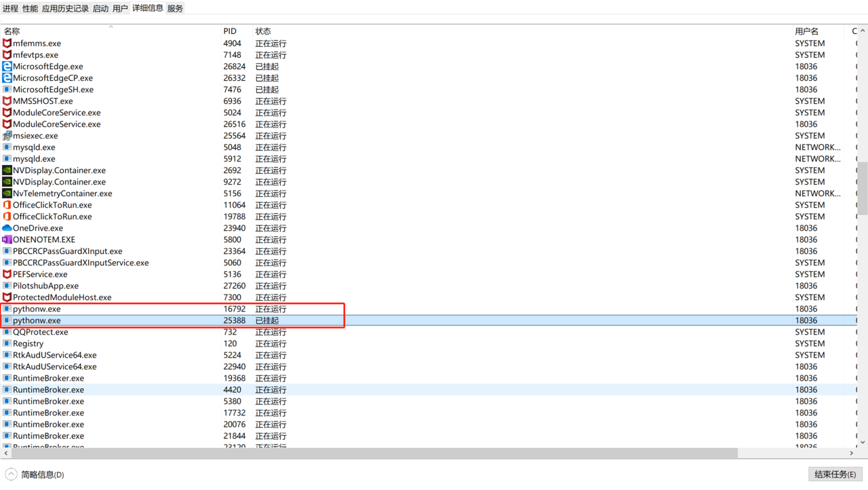Click the NETWORK user of NvTelemetryContainer.exe

(818, 193)
